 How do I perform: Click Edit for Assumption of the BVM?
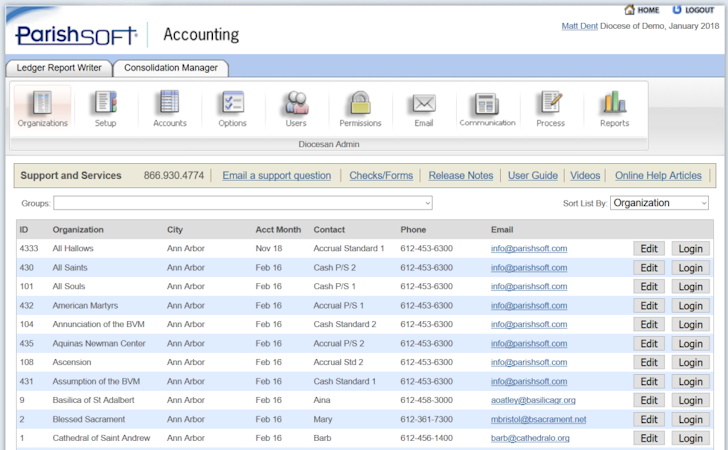649,382
